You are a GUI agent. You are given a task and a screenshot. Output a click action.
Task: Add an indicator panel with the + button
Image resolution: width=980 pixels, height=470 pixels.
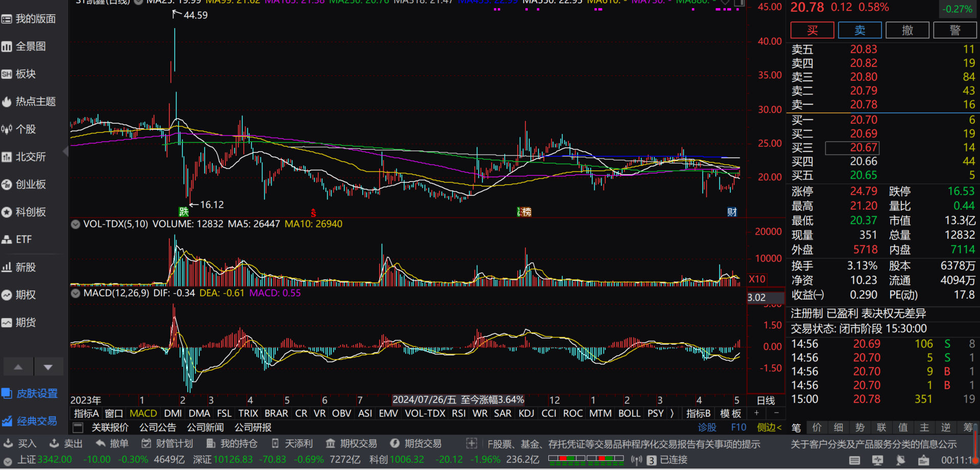click(x=756, y=413)
